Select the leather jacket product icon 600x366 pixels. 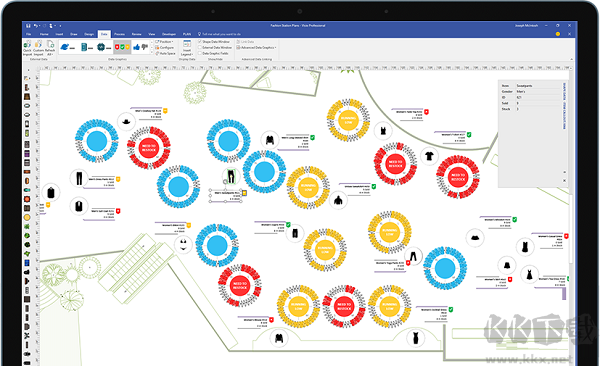pyautogui.click(x=270, y=140)
